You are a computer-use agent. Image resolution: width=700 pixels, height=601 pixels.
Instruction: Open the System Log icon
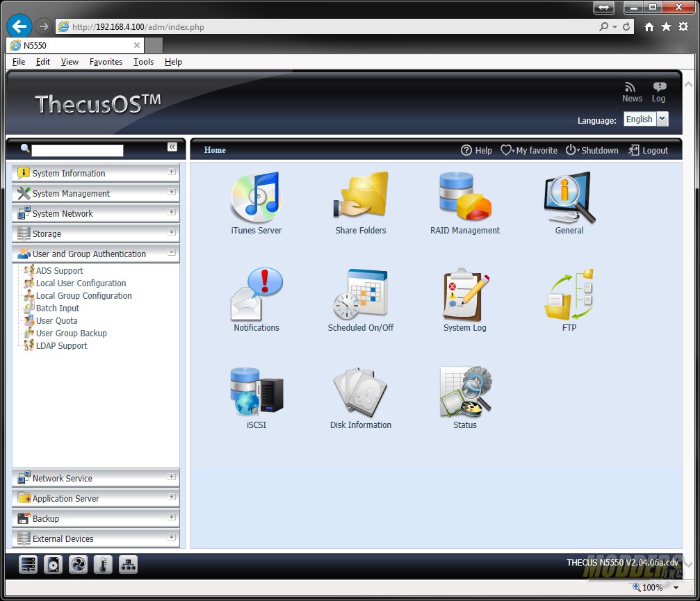[x=465, y=294]
